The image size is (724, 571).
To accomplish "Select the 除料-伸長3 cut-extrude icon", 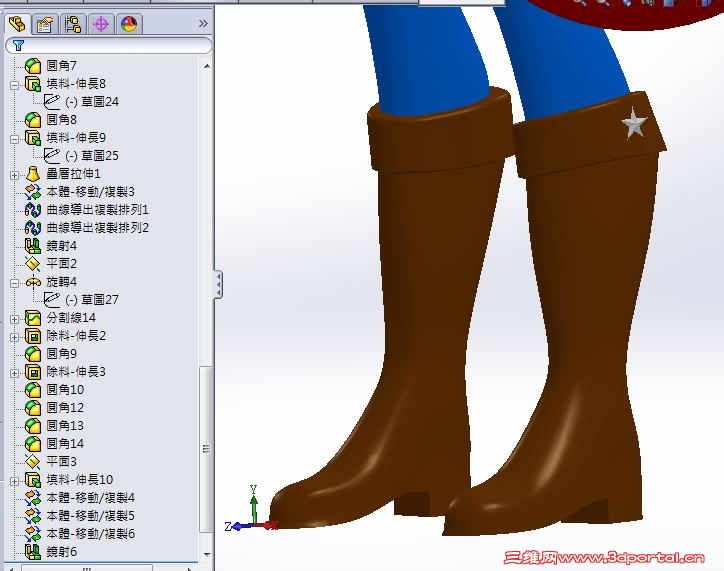I will click(33, 372).
